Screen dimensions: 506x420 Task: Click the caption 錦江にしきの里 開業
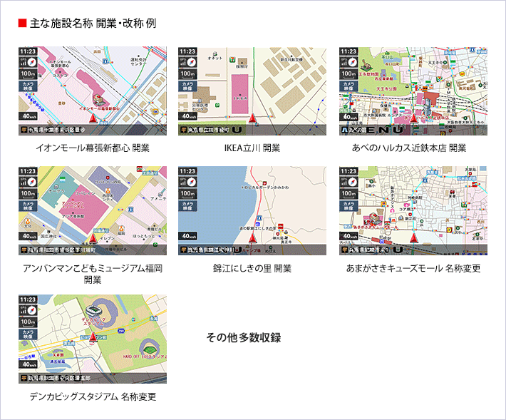pos(252,268)
